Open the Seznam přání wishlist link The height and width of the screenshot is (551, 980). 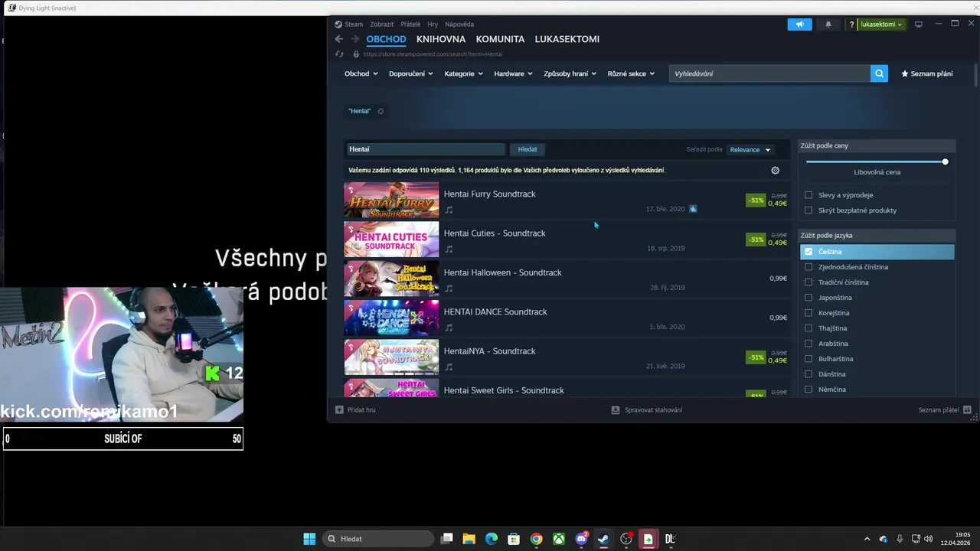(x=927, y=73)
